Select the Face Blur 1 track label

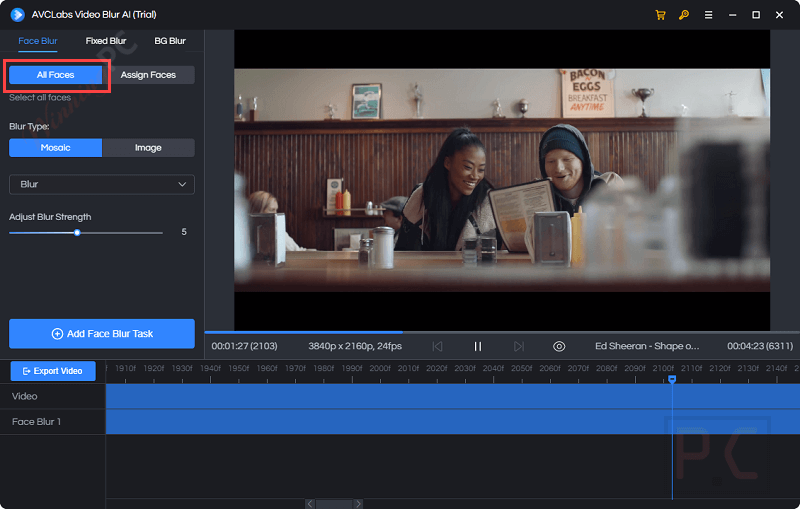tap(36, 422)
